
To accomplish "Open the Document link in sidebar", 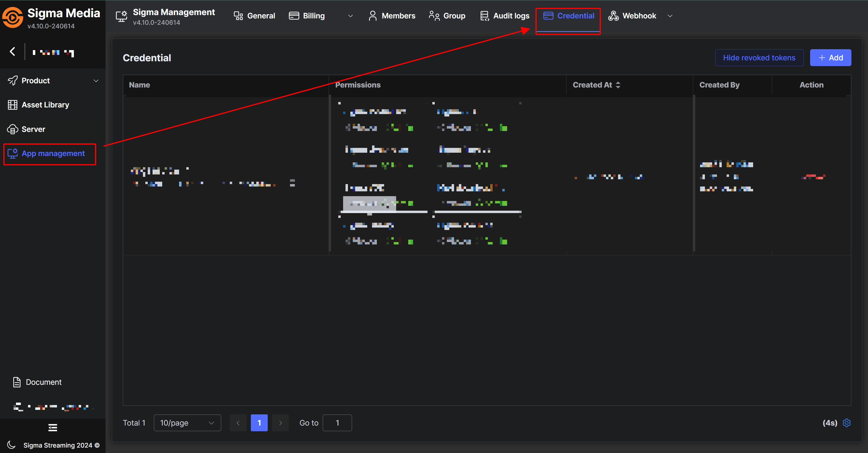I will 43,382.
